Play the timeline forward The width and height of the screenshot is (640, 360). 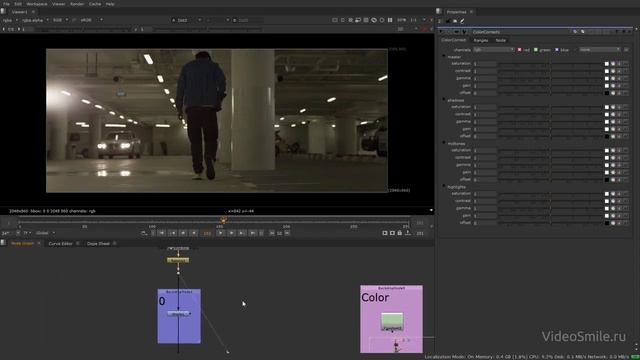pyautogui.click(x=221, y=233)
